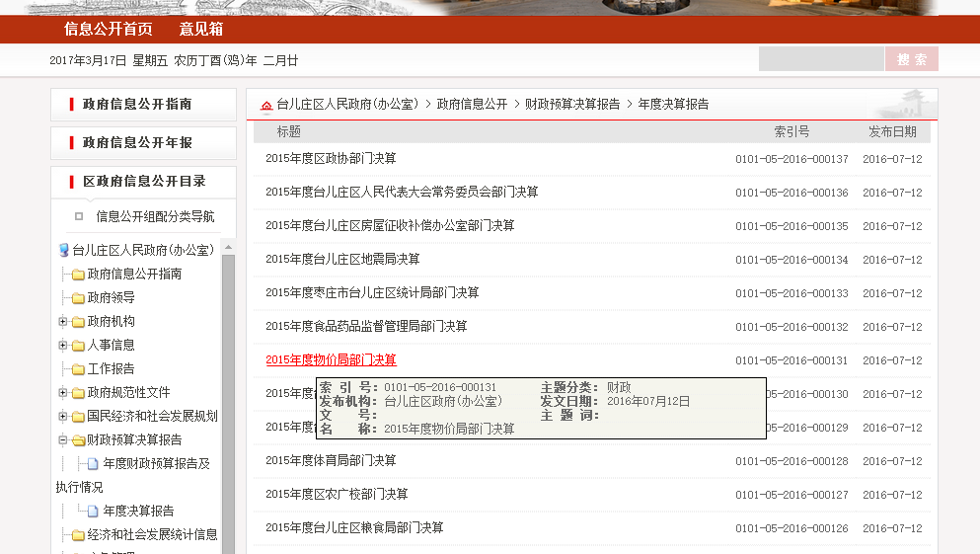The image size is (980, 554).
Task: Expand the 国民经济和社会发展规划 tree node
Action: (63, 417)
